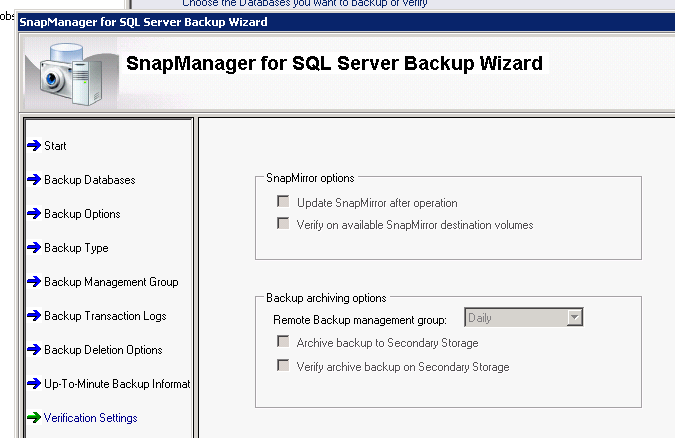Select the Verification Settings step label

click(91, 418)
